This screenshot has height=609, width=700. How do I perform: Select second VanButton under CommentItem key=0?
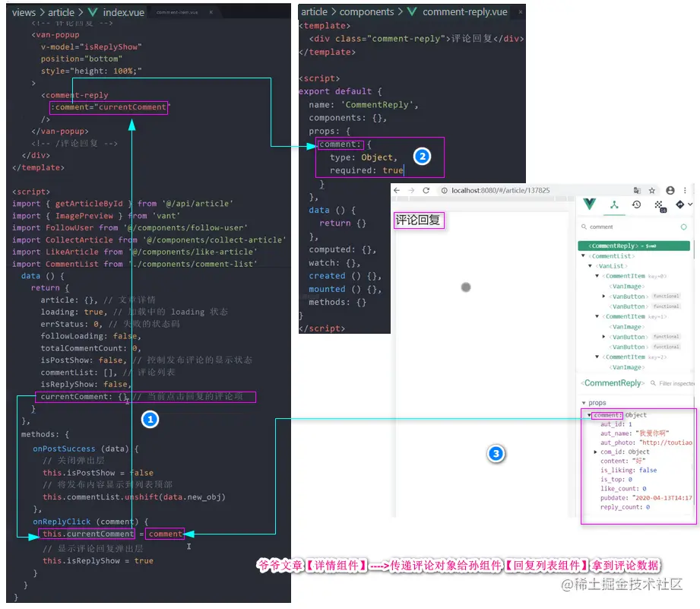click(629, 306)
